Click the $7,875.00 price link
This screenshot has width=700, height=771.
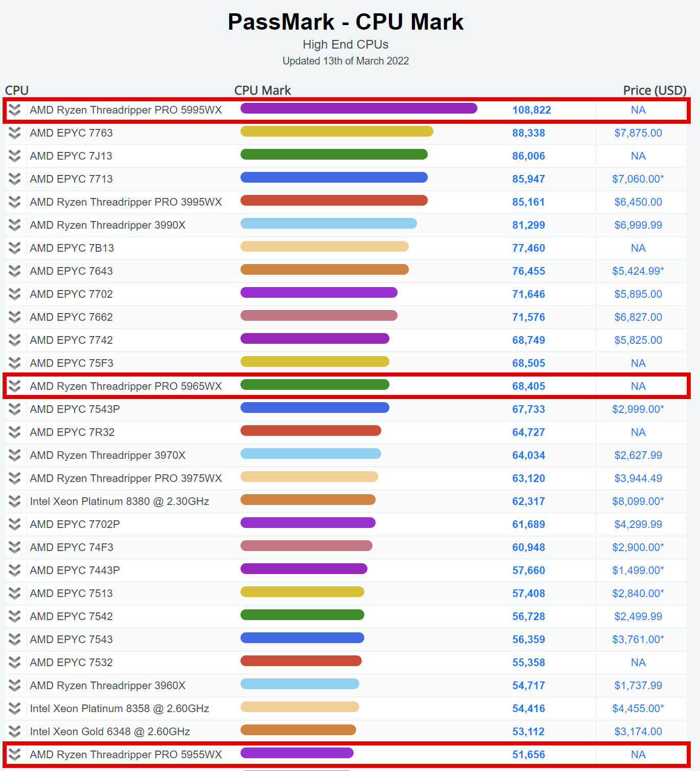pos(638,133)
